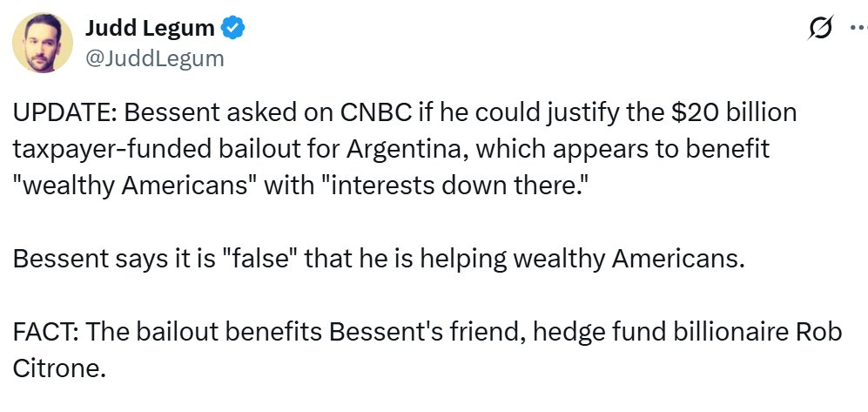The height and width of the screenshot is (412, 868).
Task: Open Judd Legum's profile picture
Action: coord(43,44)
